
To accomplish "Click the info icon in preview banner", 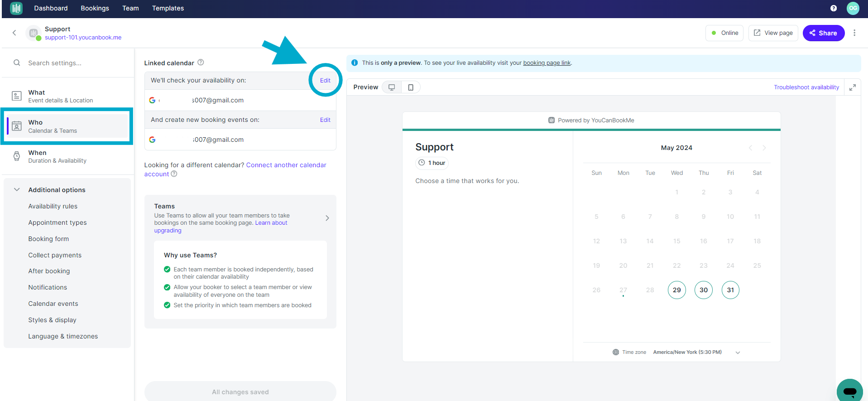I will (355, 63).
